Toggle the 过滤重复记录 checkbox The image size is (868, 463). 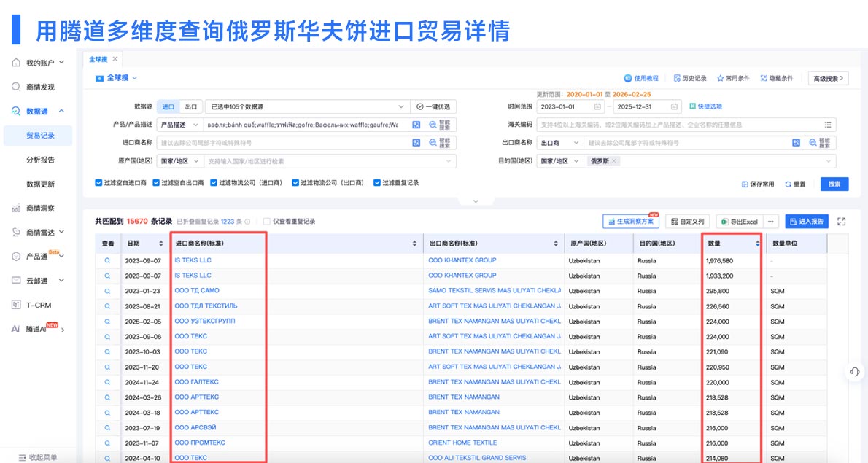(378, 182)
